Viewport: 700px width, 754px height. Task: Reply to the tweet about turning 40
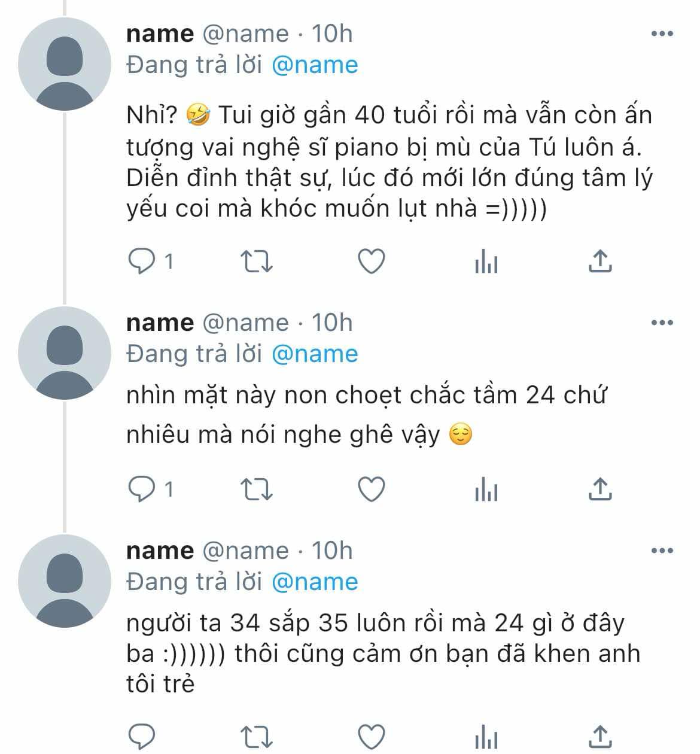click(142, 262)
